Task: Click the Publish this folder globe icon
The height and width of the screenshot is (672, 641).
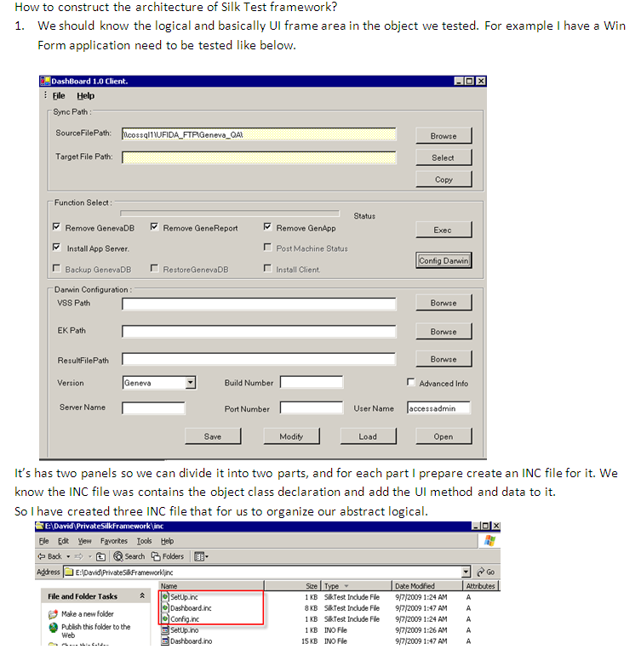Action: tap(53, 628)
